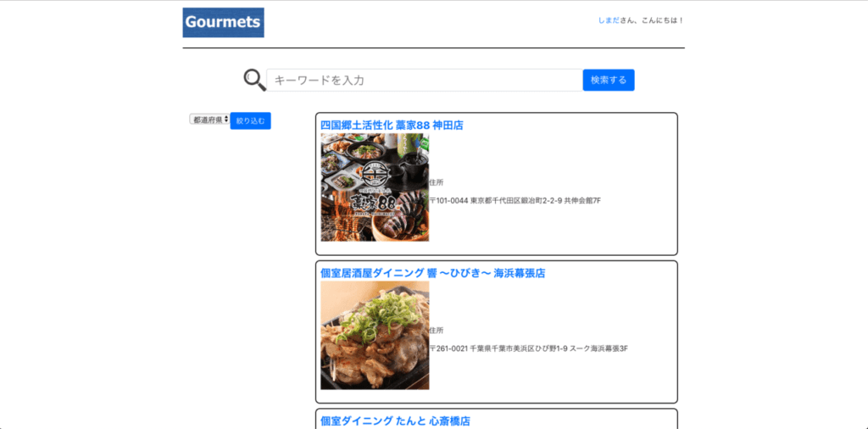Click the 響 海浜幕張店 grilled meat photo
The height and width of the screenshot is (429, 868).
tap(375, 336)
